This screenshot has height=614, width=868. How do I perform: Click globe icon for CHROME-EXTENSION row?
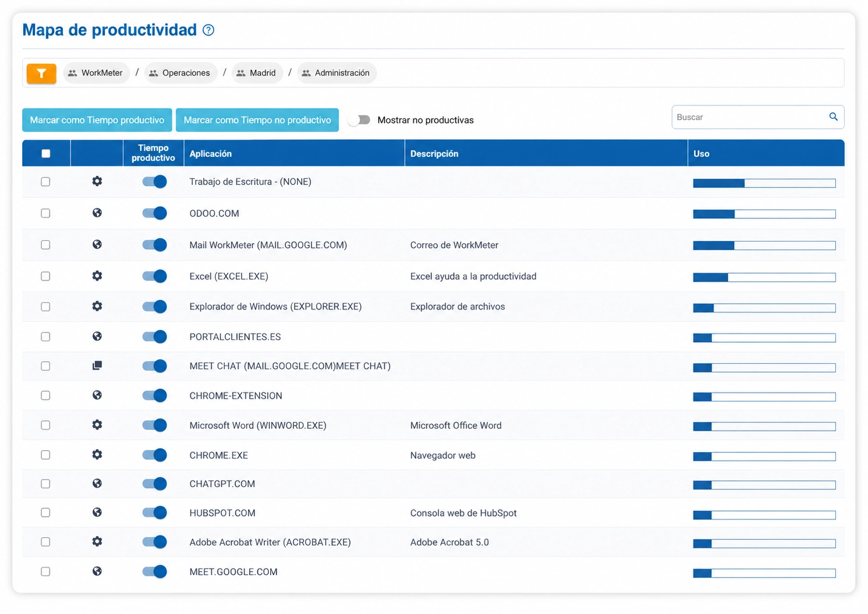97,395
